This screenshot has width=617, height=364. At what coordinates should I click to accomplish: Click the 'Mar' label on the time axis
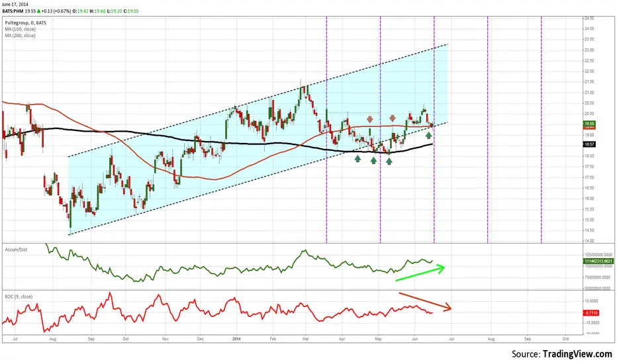[306, 339]
